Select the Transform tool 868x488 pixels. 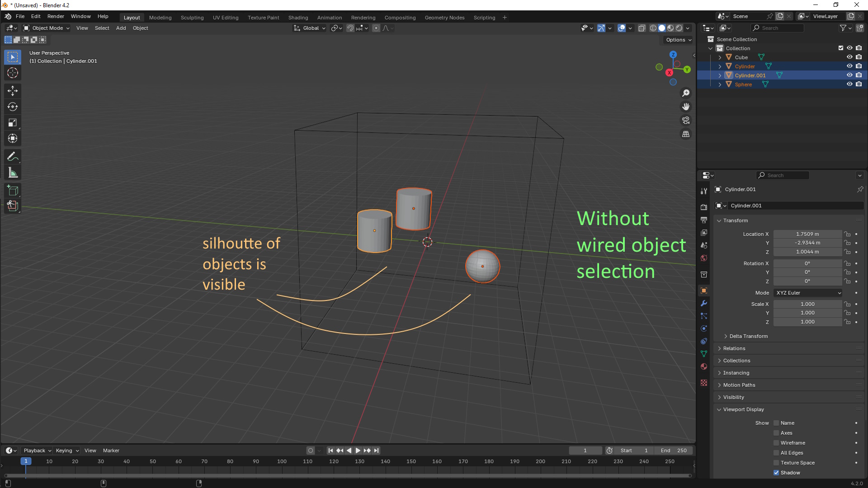pyautogui.click(x=13, y=138)
